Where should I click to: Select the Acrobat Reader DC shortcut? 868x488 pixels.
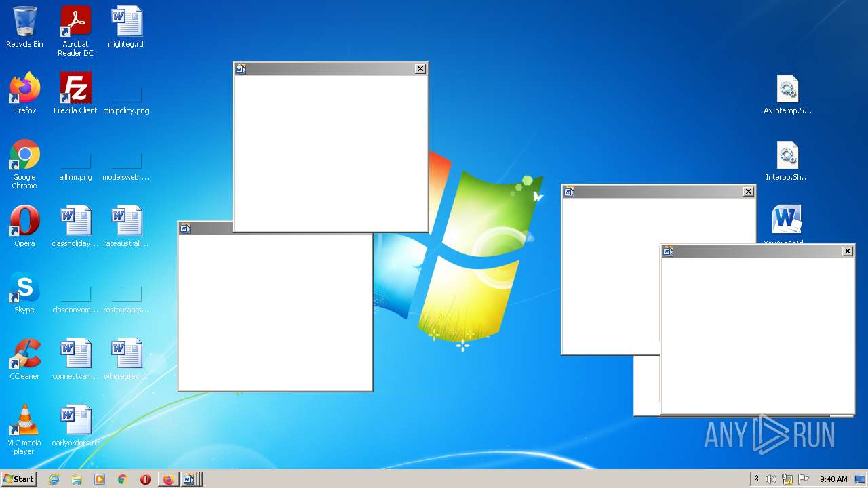pyautogui.click(x=75, y=31)
